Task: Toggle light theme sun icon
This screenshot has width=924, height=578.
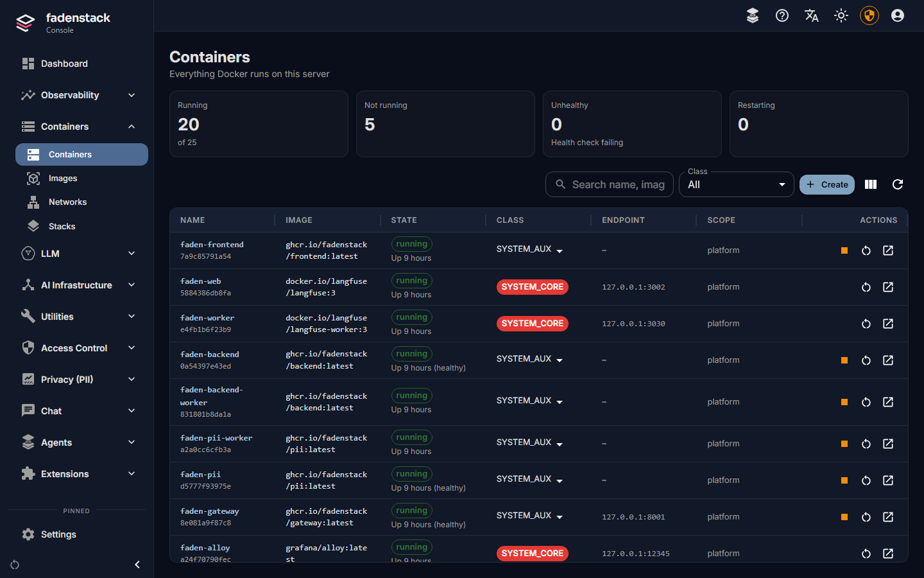Action: coord(841,15)
